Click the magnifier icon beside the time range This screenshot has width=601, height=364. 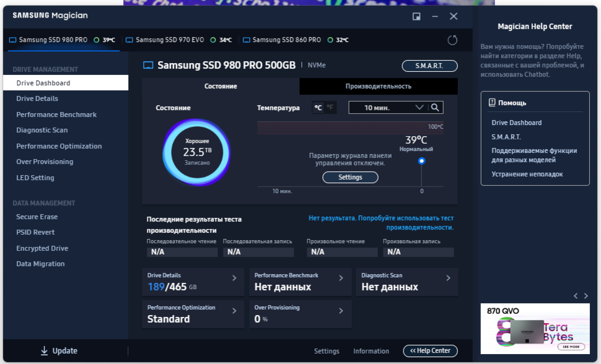coord(435,108)
